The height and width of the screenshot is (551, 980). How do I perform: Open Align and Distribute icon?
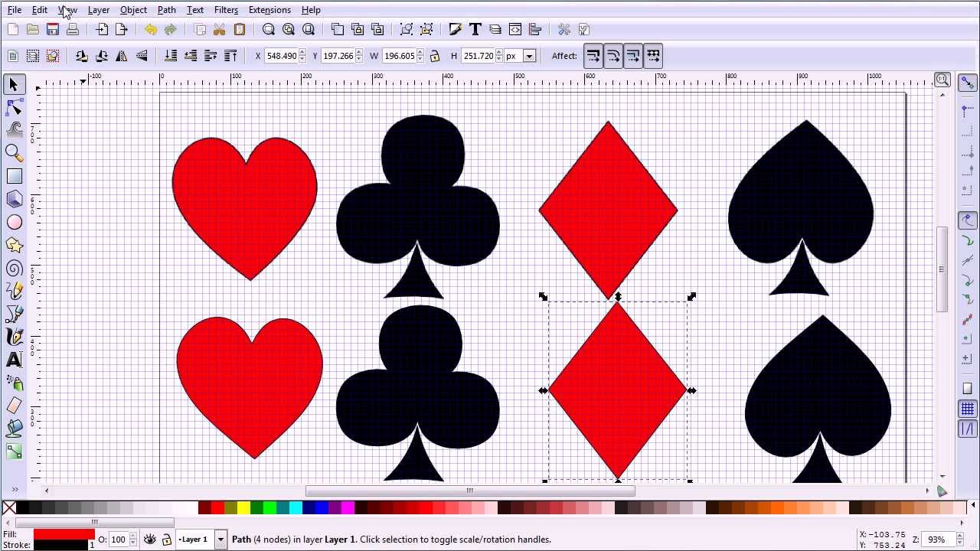(x=535, y=29)
